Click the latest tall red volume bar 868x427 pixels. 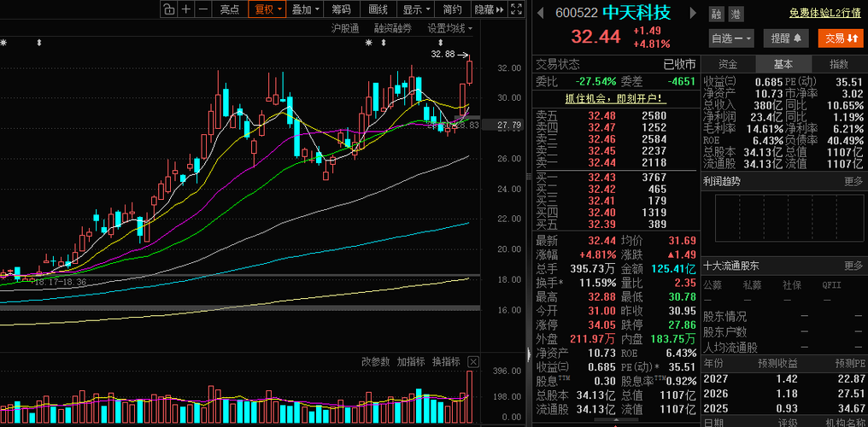tap(470, 396)
